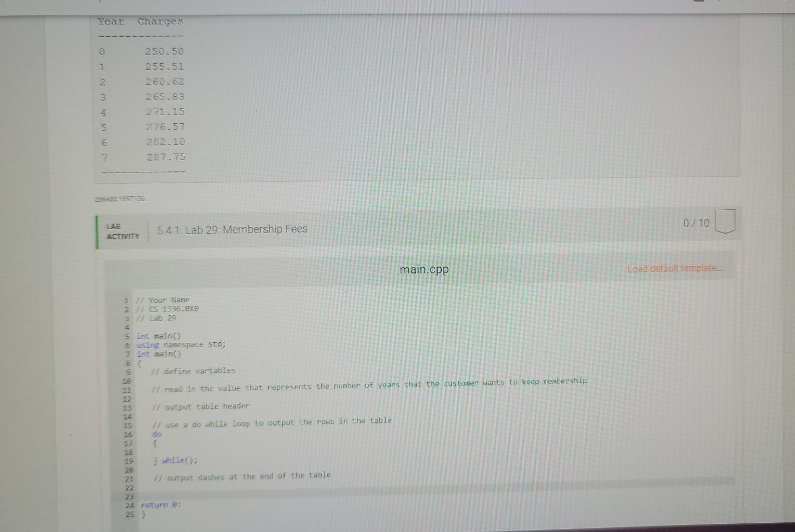Click the while() statement on line 19

pyautogui.click(x=175, y=460)
